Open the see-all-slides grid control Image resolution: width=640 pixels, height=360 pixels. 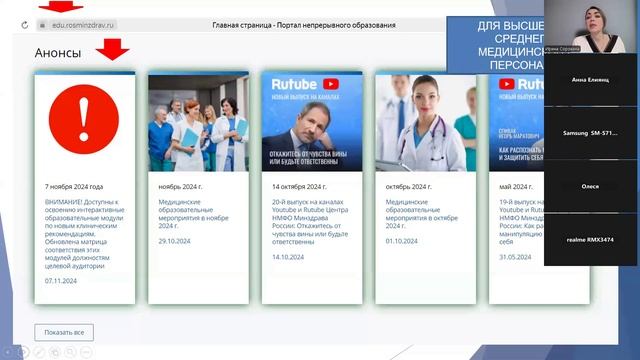(55, 351)
